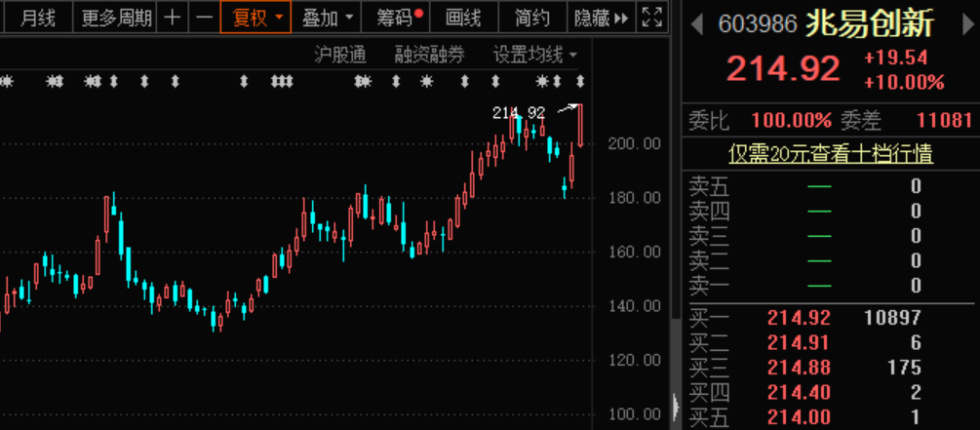The width and height of the screenshot is (980, 430).
Task: Click the 140.00 price axis label
Action: pos(635,306)
